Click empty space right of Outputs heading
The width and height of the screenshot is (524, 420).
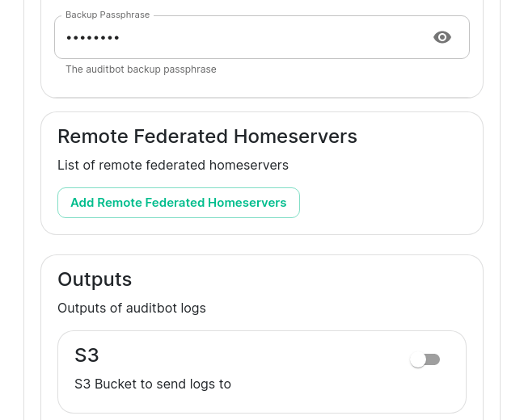click(307, 279)
